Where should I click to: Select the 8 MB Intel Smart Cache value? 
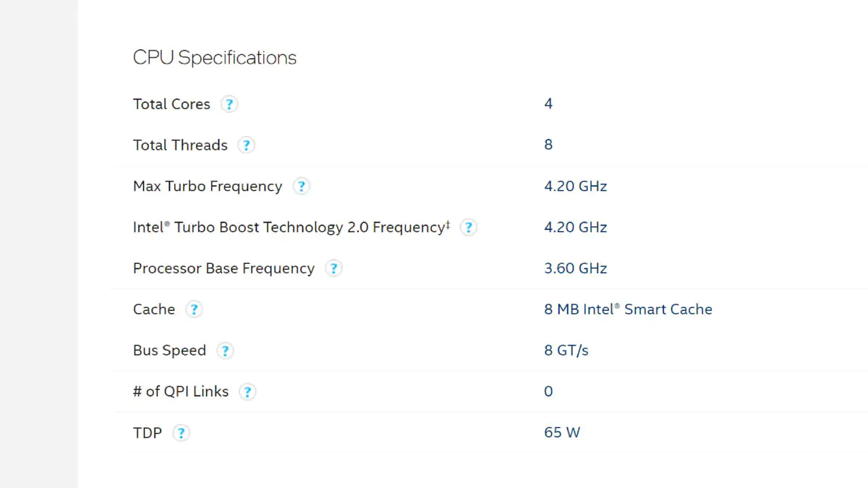(x=628, y=309)
